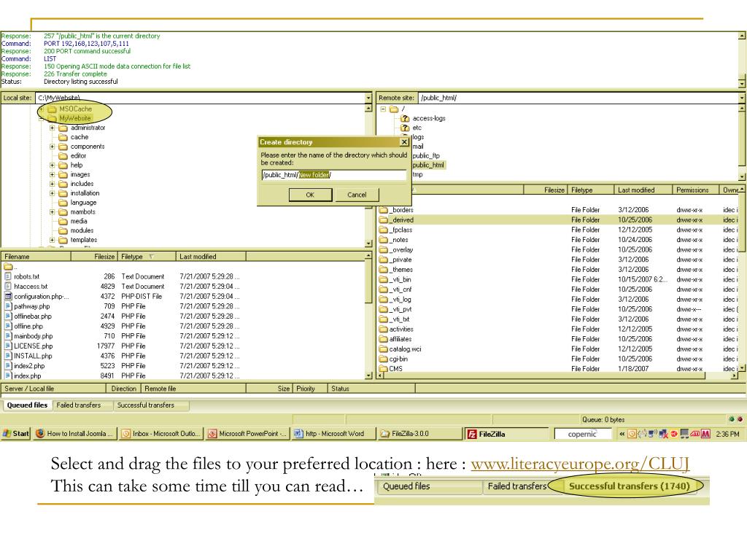Select the modules folder icon in local tree
The width and height of the screenshot is (747, 560).
coord(63,230)
